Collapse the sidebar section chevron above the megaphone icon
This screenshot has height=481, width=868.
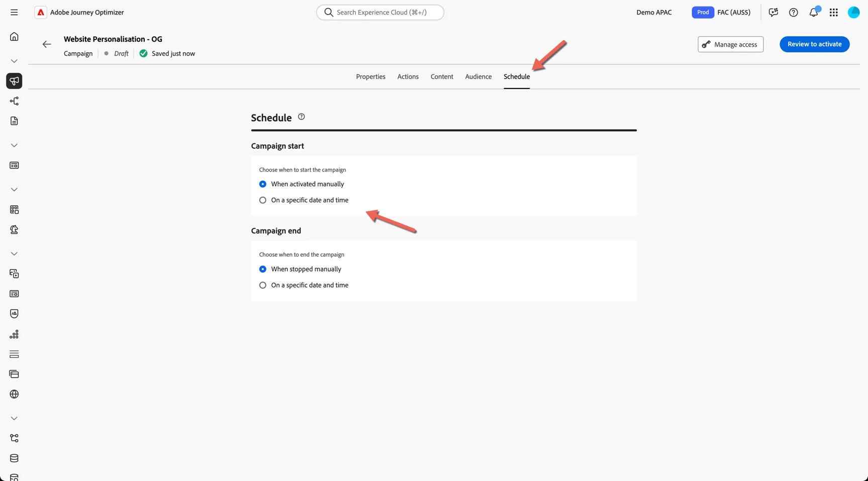[x=14, y=61]
